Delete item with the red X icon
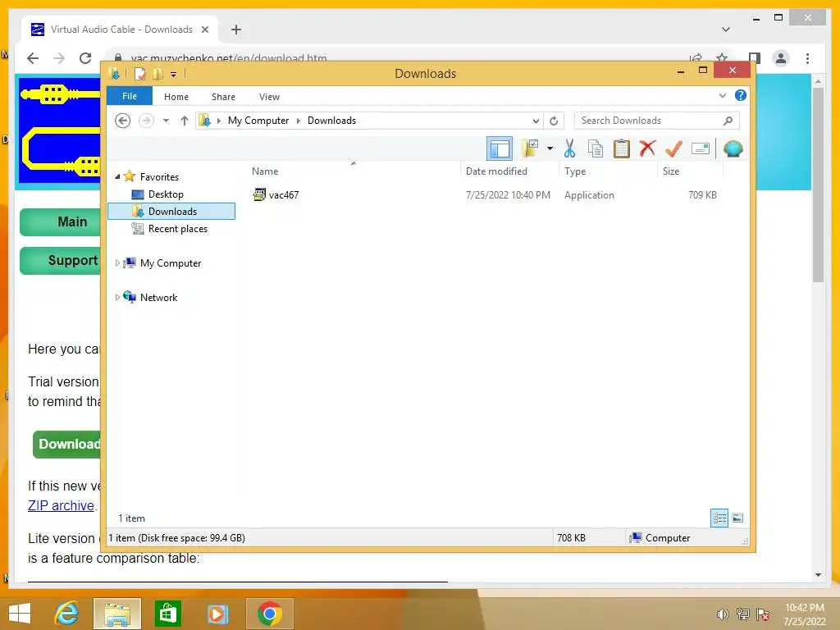This screenshot has width=840, height=630. [647, 148]
